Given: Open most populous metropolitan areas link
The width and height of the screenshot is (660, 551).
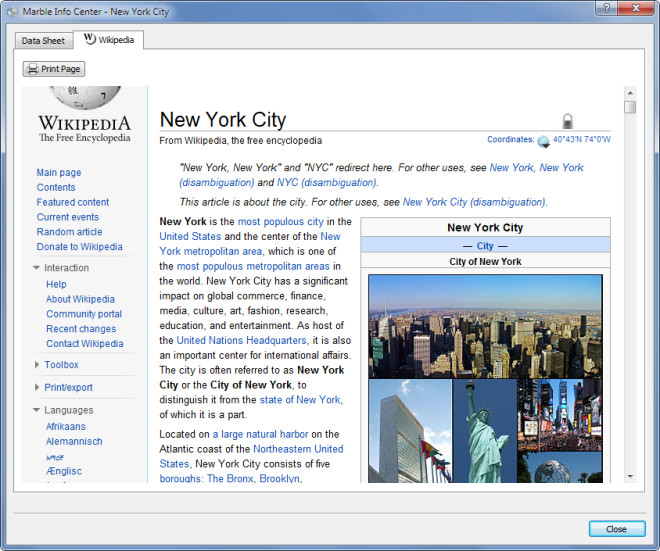Looking at the screenshot, I should pos(253,266).
